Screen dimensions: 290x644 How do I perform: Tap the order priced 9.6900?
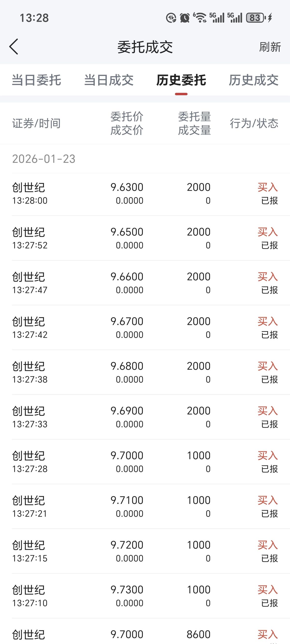pyautogui.click(x=145, y=417)
